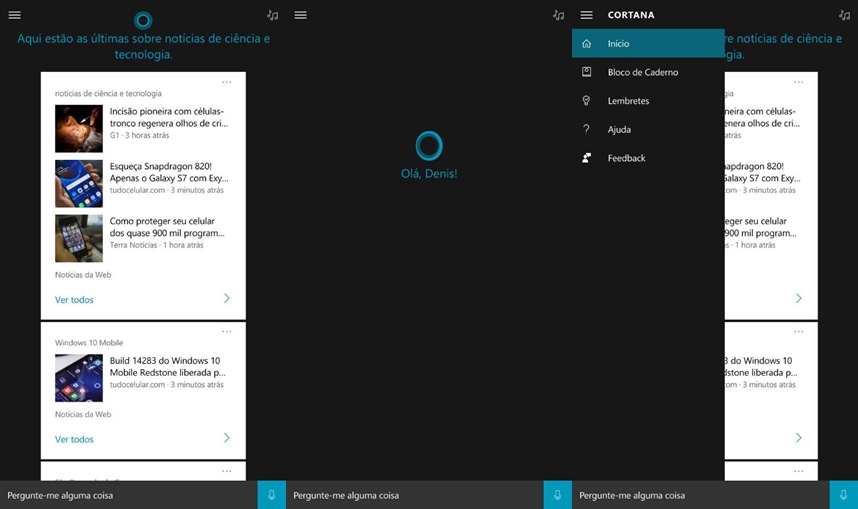The height and width of the screenshot is (509, 858).
Task: Open 'Como proteger seu celular' headline in left screen
Action: [x=167, y=227]
